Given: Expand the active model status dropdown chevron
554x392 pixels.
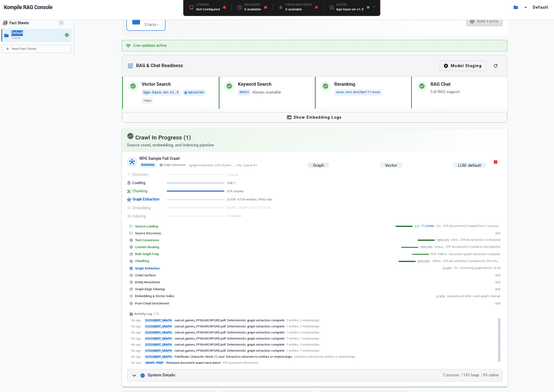Looking at the screenshot, I should [374, 7].
